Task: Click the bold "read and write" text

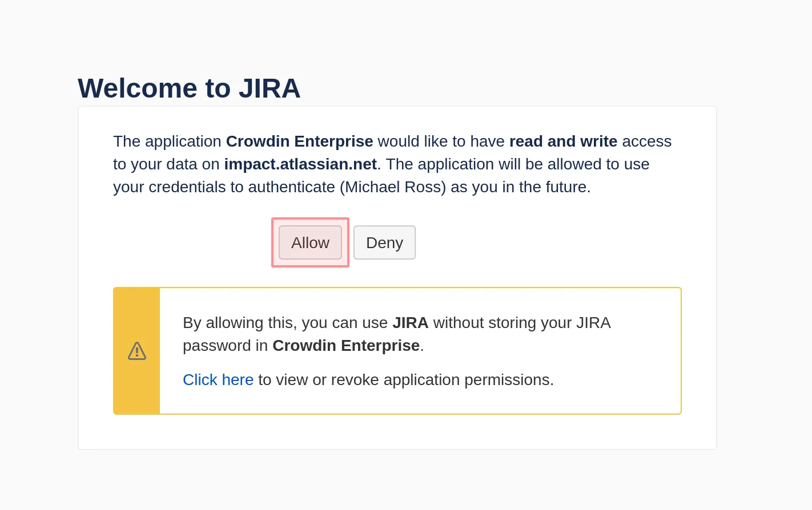Action: [x=563, y=141]
